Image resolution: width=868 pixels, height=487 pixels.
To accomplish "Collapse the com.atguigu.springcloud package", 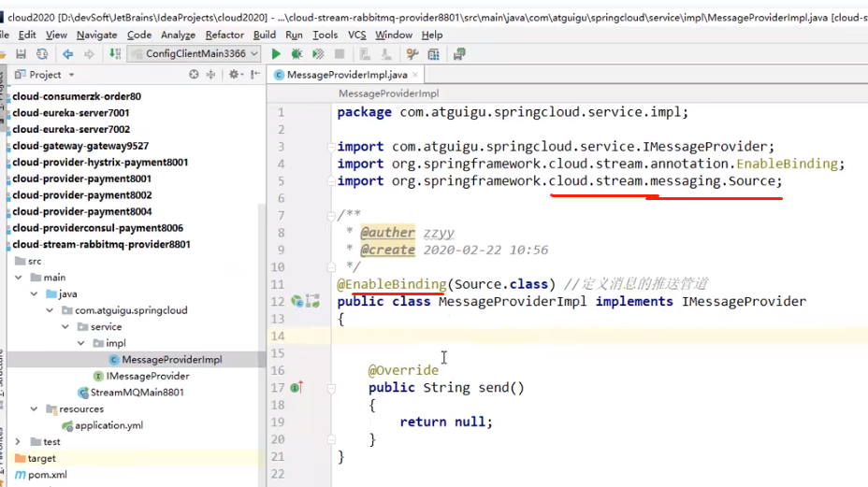I will click(x=50, y=310).
